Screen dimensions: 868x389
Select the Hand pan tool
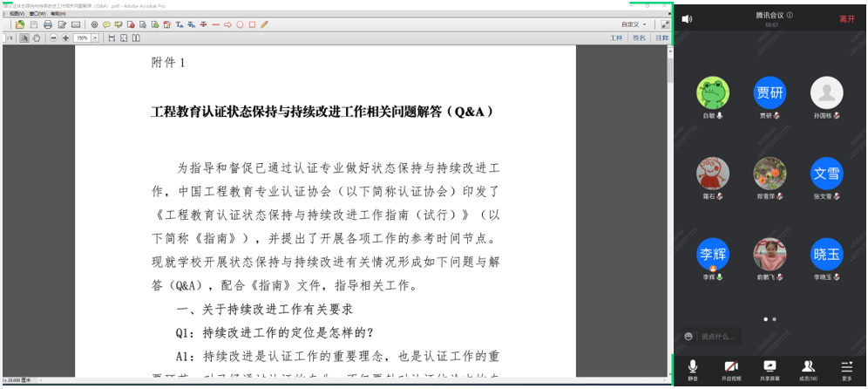[x=37, y=38]
